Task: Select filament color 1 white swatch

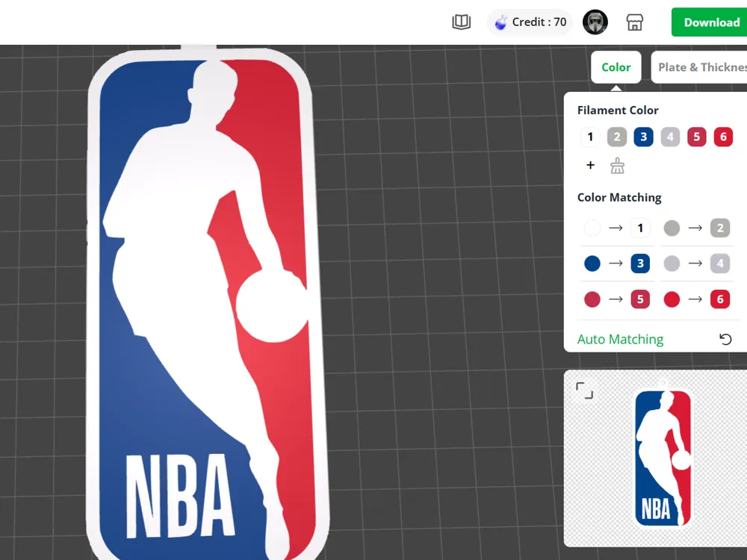Action: click(590, 137)
